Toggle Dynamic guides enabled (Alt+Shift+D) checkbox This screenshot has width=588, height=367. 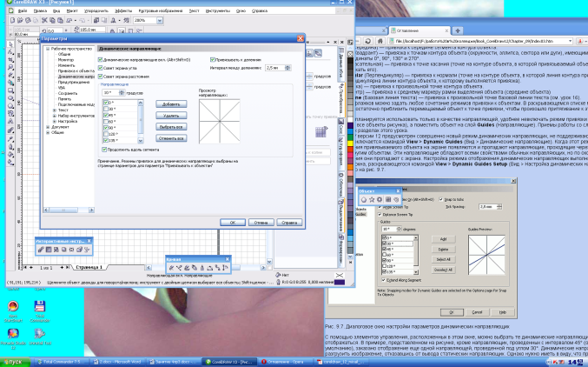[100, 60]
